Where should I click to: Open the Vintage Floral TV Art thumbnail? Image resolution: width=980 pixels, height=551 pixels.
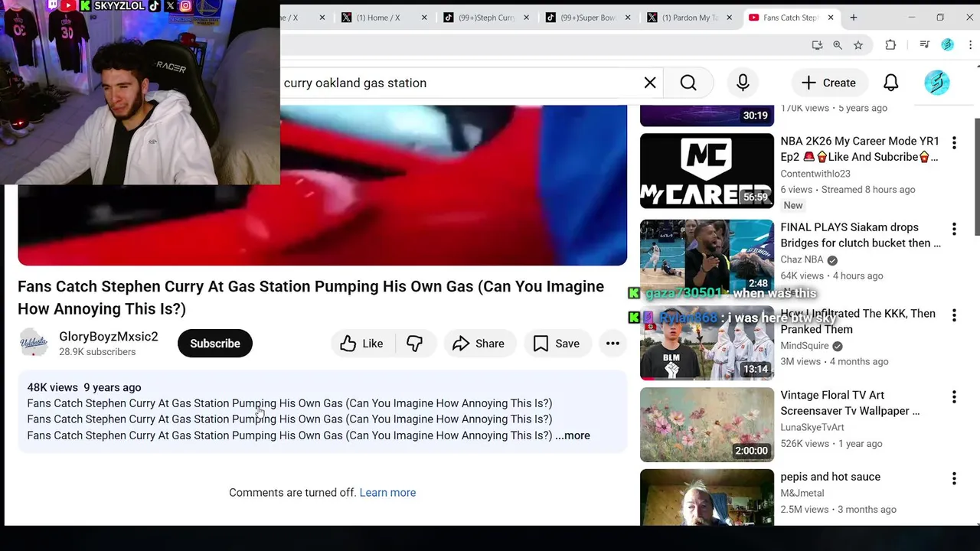707,425
